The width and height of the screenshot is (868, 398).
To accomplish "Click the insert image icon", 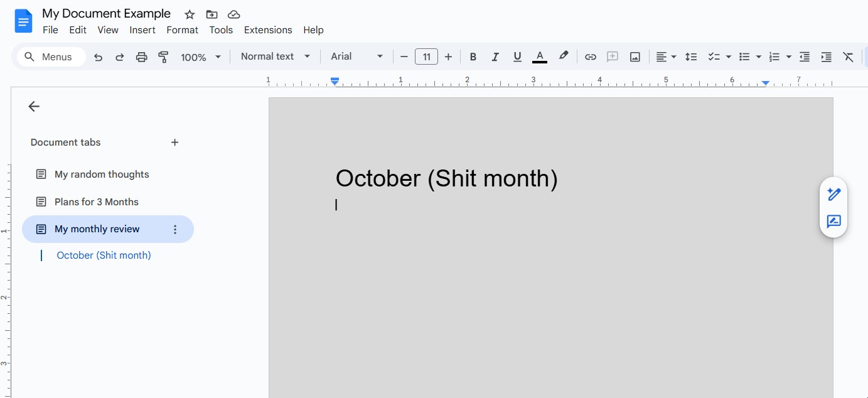I will (635, 57).
